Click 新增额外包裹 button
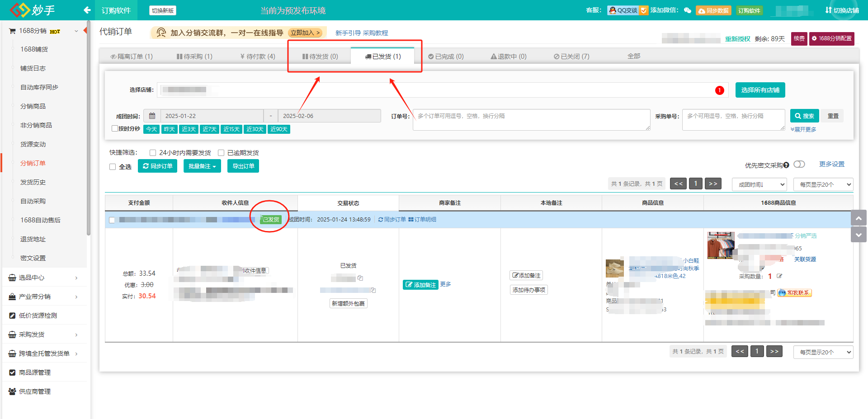Screen dimensions: 868x419 tap(348, 303)
